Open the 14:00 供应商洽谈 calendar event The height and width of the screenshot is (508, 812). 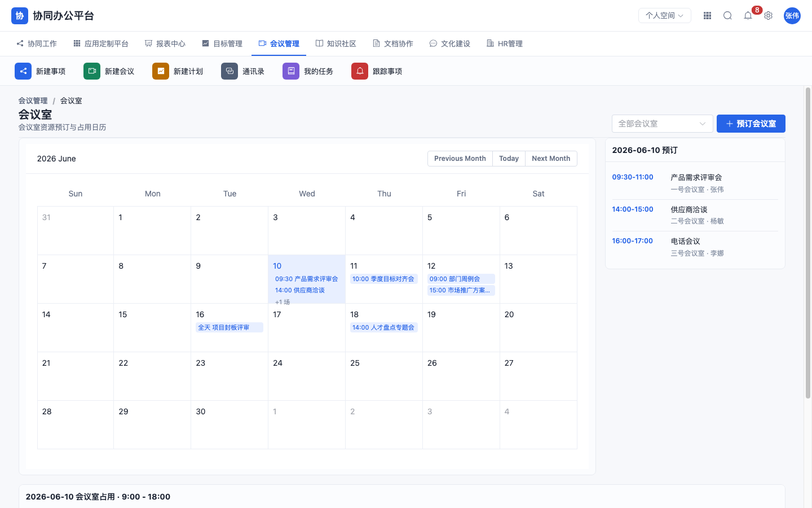pos(307,290)
